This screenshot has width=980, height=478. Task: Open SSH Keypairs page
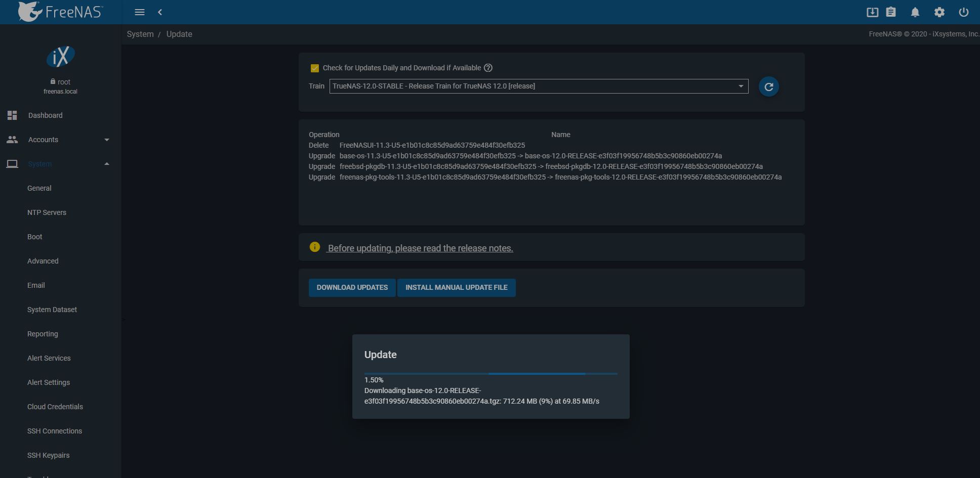(x=49, y=455)
